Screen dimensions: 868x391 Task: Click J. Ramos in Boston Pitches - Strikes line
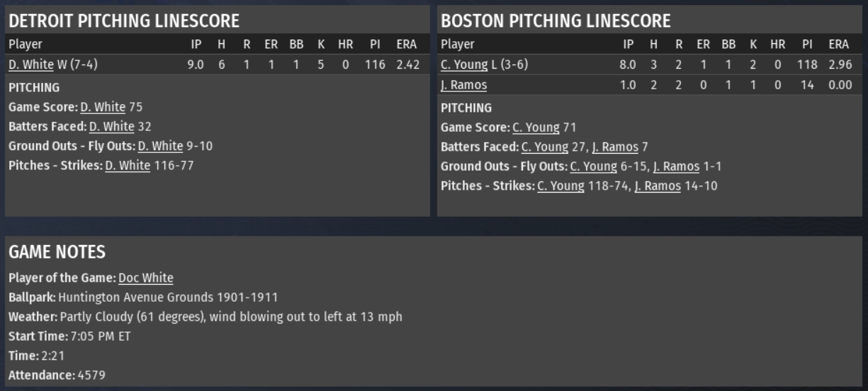[658, 186]
